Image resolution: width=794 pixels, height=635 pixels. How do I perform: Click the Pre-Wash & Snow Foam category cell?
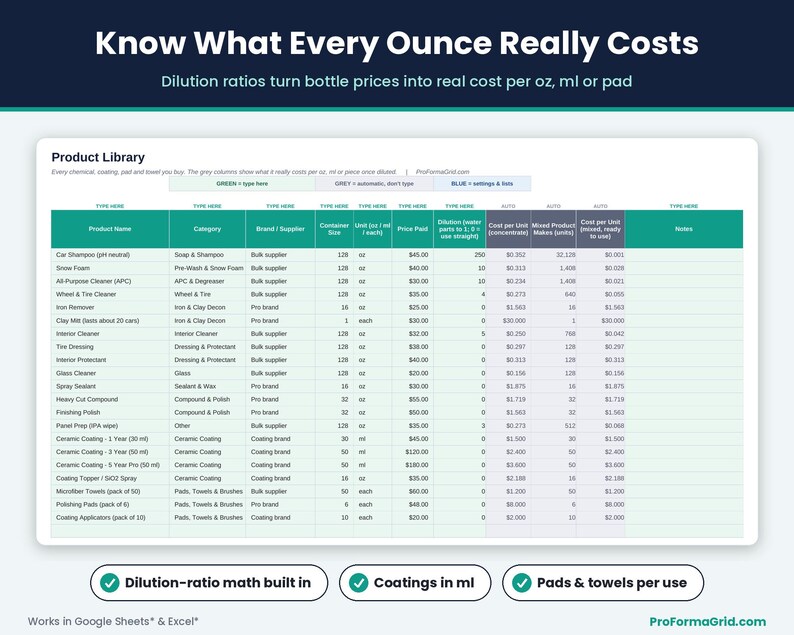207,268
